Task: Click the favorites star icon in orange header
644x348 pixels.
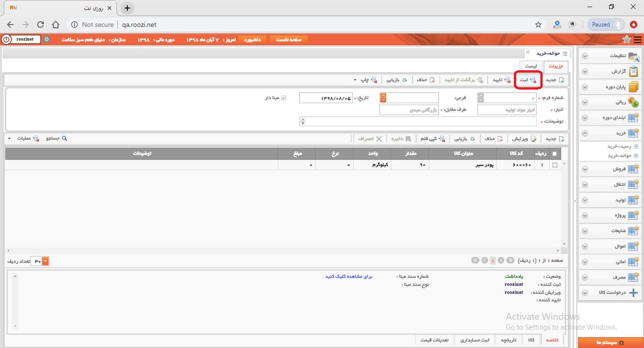Action: pyautogui.click(x=627, y=40)
